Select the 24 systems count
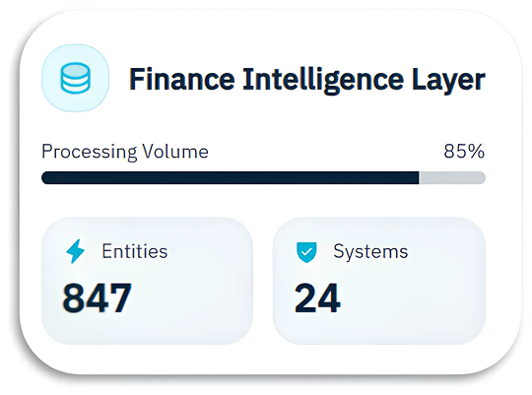Image resolution: width=532 pixels, height=395 pixels. point(317,298)
